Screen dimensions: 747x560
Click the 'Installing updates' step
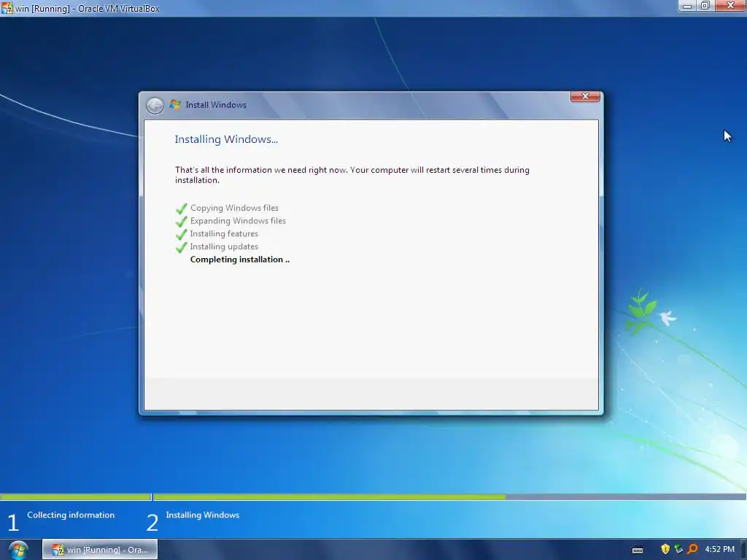(224, 246)
